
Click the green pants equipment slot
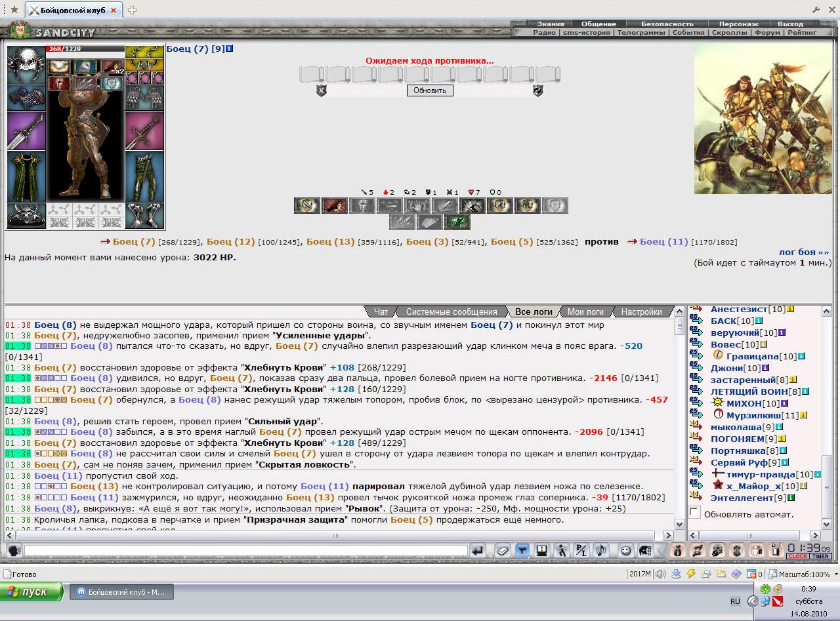click(144, 176)
